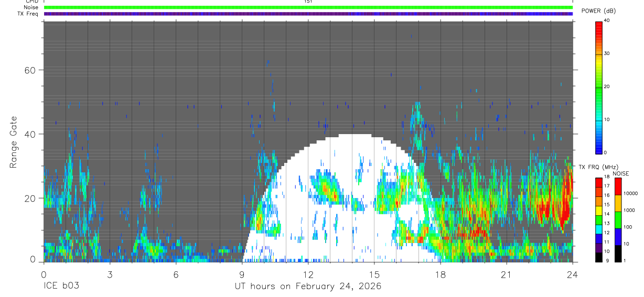Viewport: 644px width, 297px height.
Task: Click the UT hours axis tick "6"
Action: [176, 274]
